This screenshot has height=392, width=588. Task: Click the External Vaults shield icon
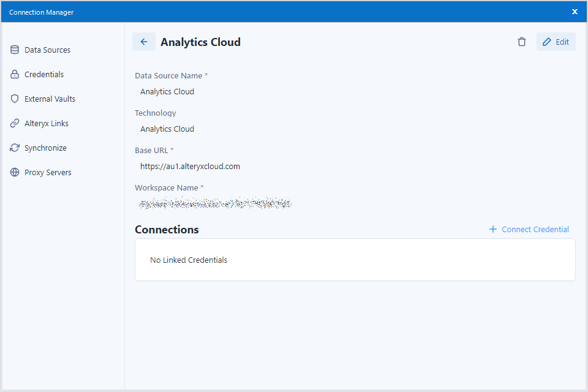tap(15, 99)
